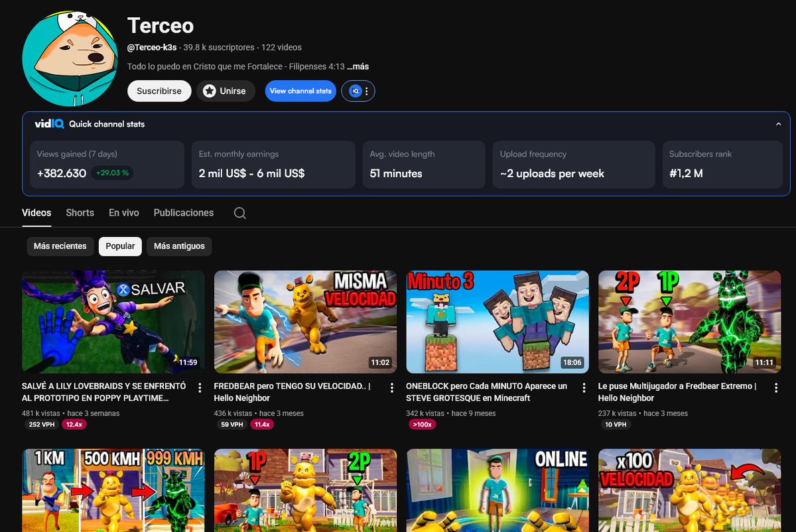Open the 2P 1P green Fredbear thumbnail

(690, 322)
